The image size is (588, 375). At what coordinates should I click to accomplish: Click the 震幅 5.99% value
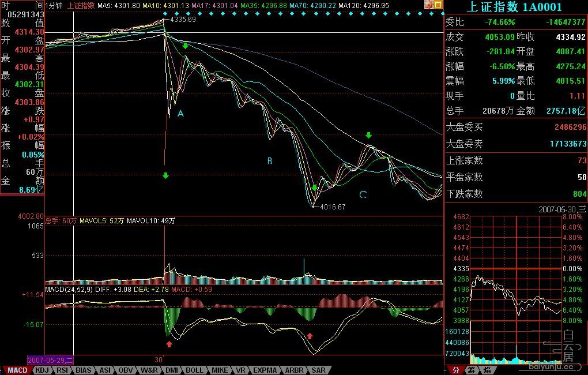point(504,81)
